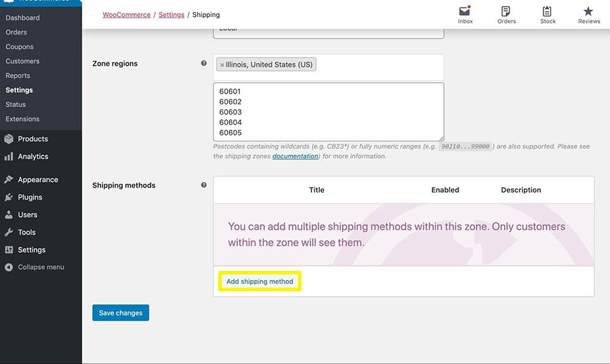Open the Inbox icon in top bar
The height and width of the screenshot is (364, 610).
click(x=465, y=12)
